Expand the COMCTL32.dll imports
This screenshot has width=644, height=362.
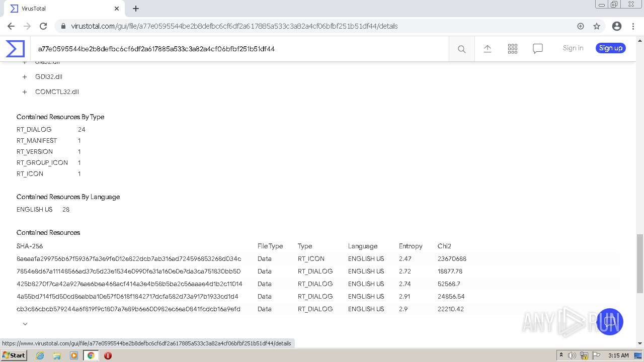pos(25,92)
